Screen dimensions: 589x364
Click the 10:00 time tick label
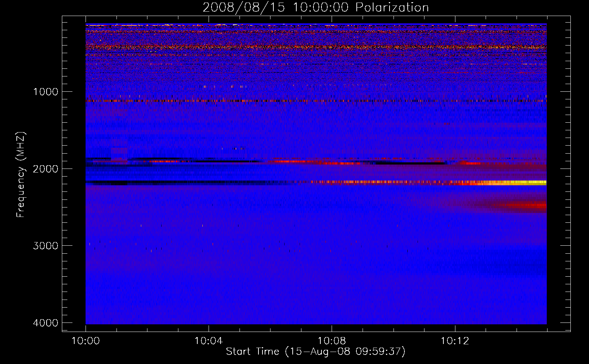(x=86, y=341)
